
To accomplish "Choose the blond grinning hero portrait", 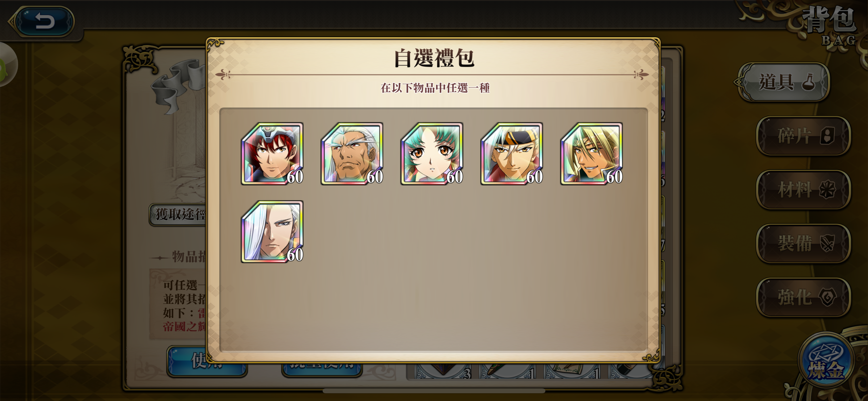I will pyautogui.click(x=591, y=154).
